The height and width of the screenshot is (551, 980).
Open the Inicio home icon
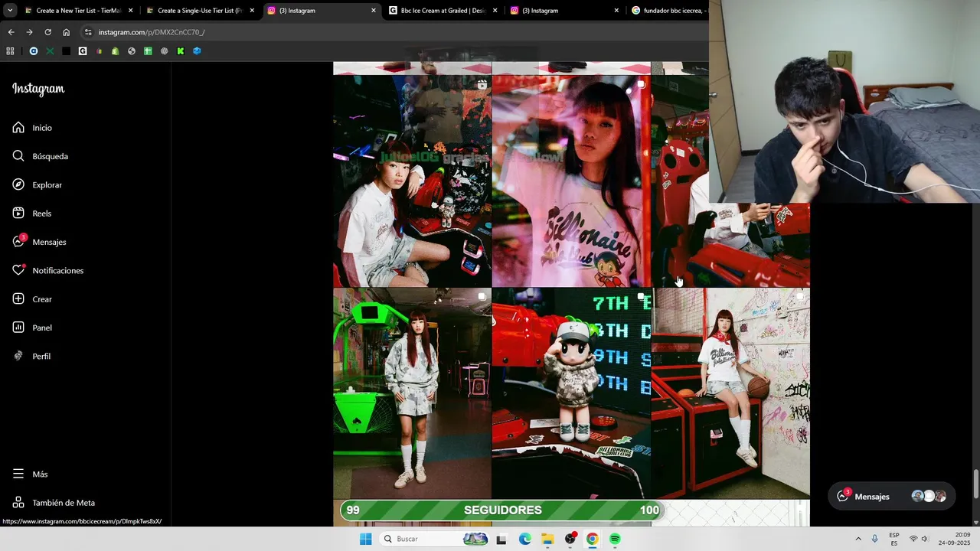pos(18,128)
